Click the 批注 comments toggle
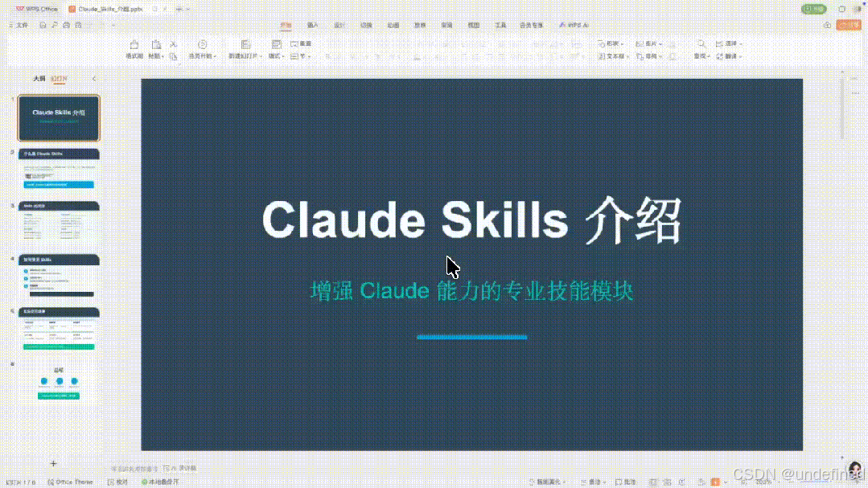This screenshot has width=868, height=488. tap(626, 482)
